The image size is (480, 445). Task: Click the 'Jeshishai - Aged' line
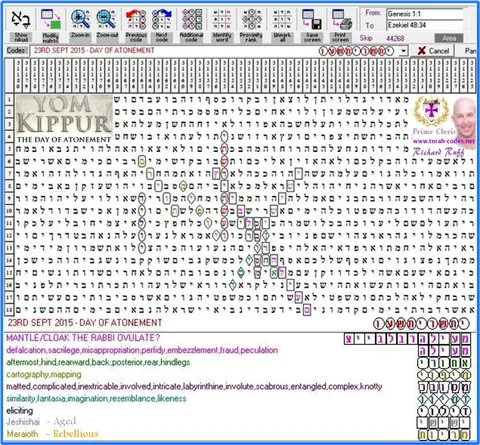click(x=41, y=422)
